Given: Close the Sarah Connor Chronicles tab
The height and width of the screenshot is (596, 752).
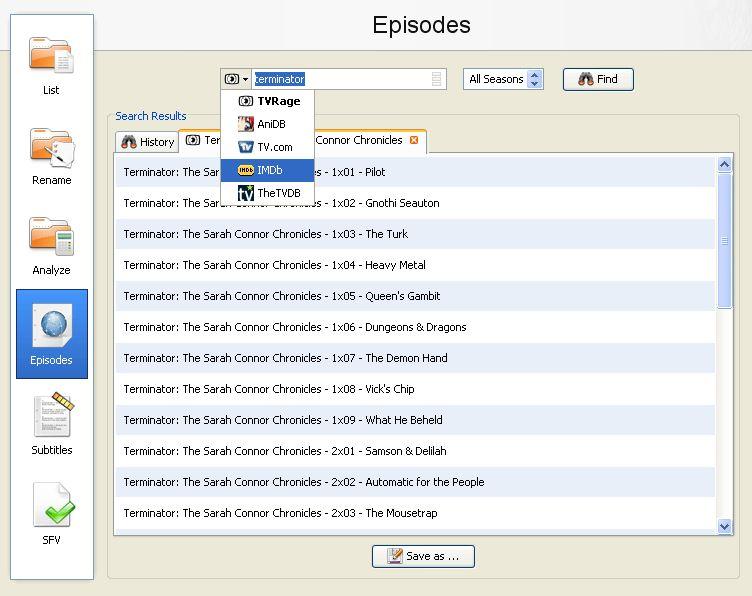Looking at the screenshot, I should click(414, 140).
